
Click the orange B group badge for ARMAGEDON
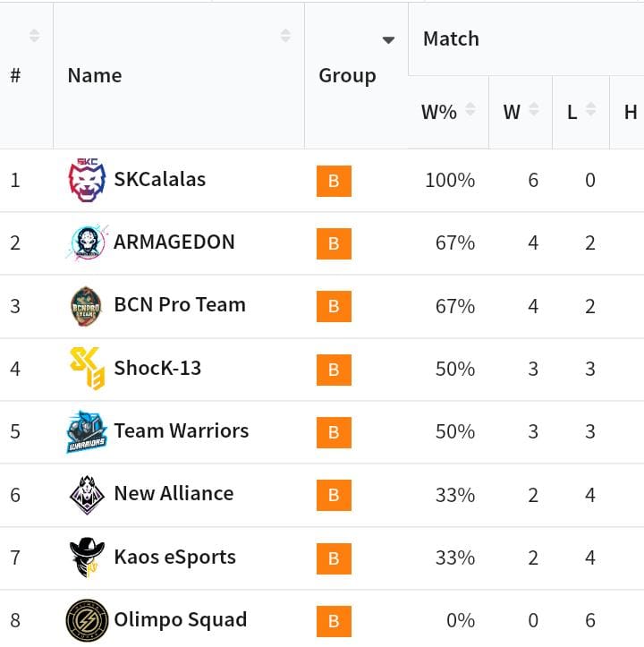click(x=334, y=243)
